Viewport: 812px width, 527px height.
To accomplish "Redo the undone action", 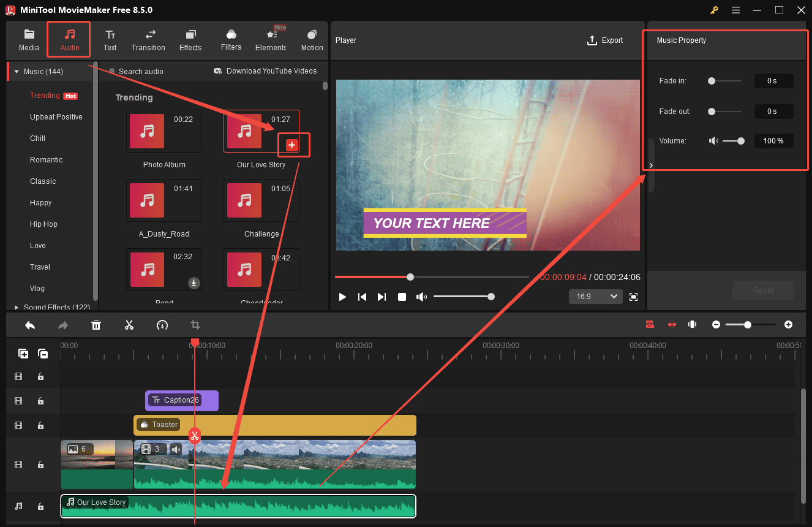I will coord(62,325).
